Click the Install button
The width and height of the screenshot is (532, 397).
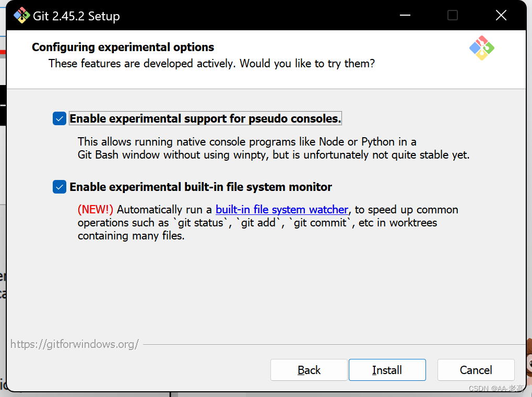pos(387,370)
